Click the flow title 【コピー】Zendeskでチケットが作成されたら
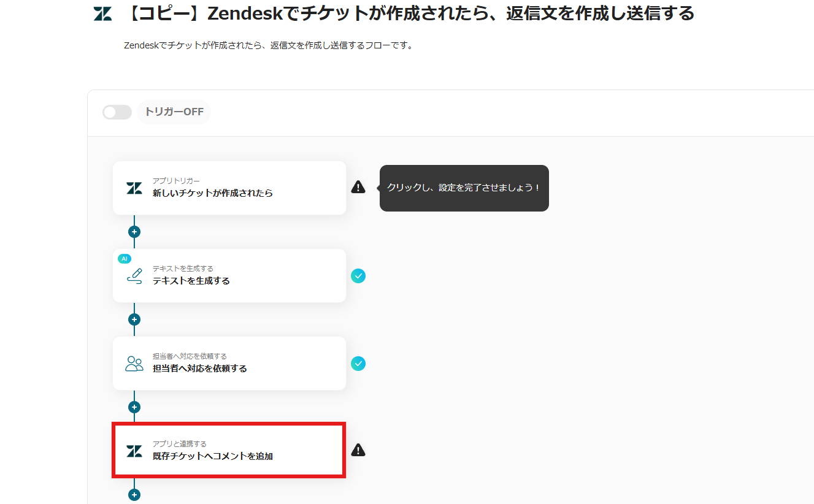This screenshot has height=504, width=814. [408, 13]
